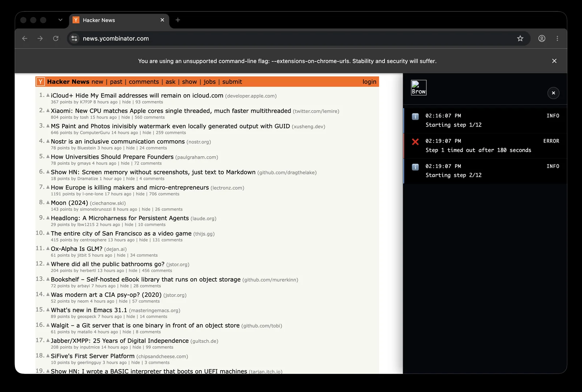The image size is (582, 392).
Task: Focus the news.ycombinator.com address bar
Action: 298,39
